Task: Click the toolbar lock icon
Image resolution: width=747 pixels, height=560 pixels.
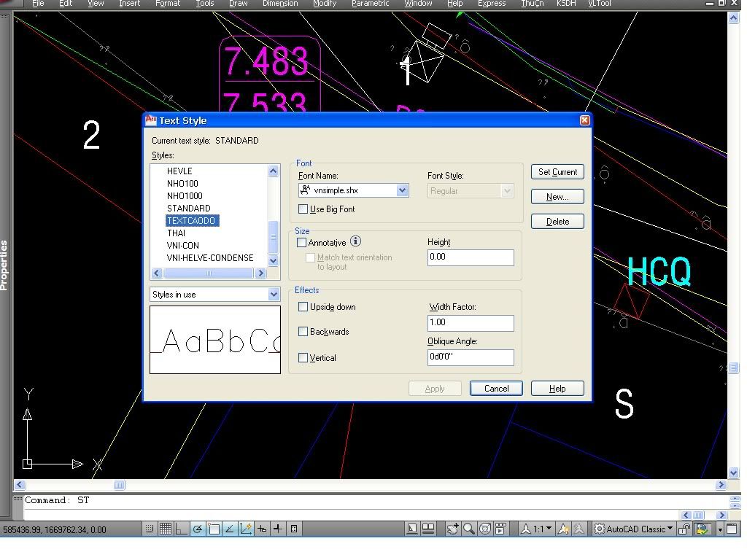Action: [684, 529]
